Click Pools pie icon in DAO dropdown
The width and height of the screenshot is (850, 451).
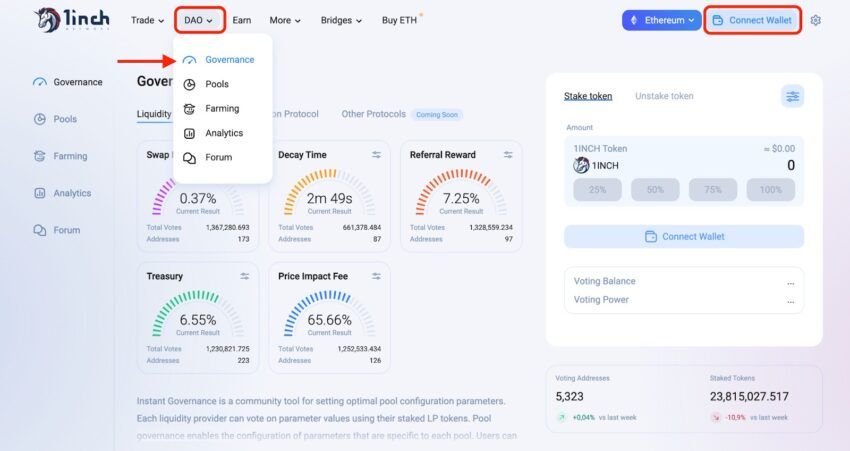tap(189, 84)
